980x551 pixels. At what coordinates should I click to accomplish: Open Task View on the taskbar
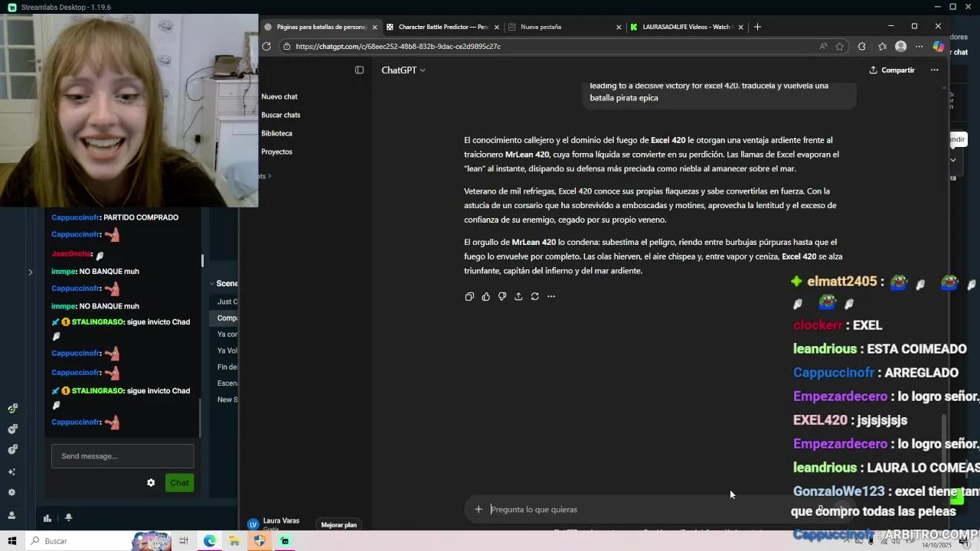click(184, 541)
